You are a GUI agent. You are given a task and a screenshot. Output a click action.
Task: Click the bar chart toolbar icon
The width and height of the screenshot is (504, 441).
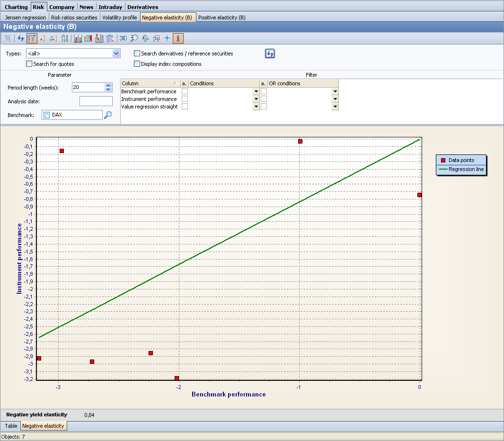click(x=78, y=39)
